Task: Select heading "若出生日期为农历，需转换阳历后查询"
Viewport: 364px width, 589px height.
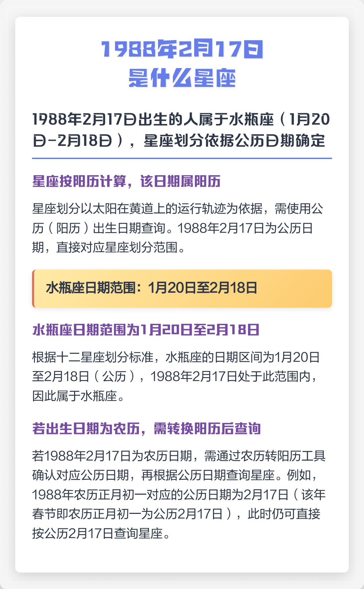Action: [147, 429]
